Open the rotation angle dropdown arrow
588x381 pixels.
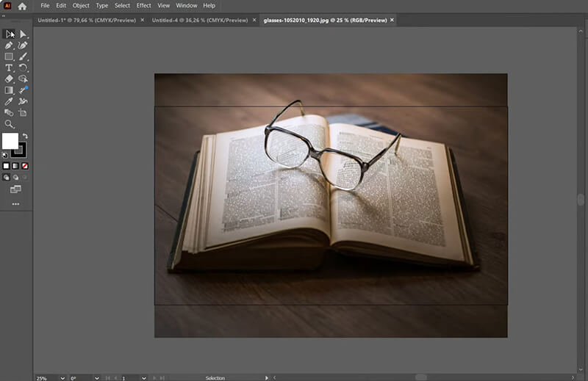pos(97,378)
